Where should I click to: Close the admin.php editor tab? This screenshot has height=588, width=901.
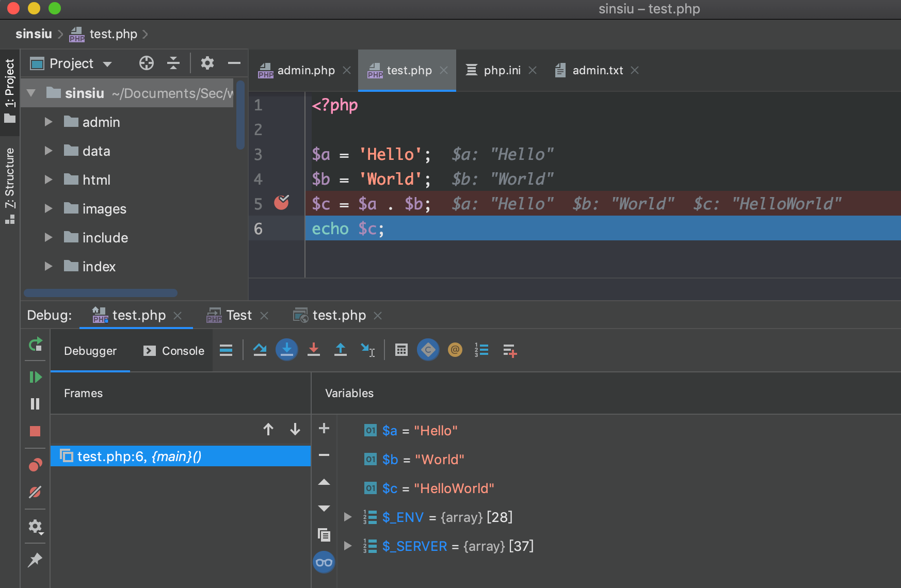click(347, 70)
